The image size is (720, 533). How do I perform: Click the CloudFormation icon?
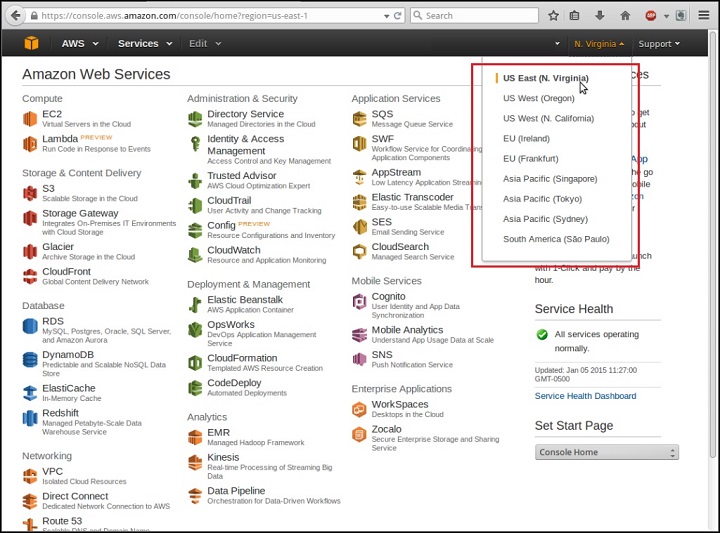coord(195,363)
